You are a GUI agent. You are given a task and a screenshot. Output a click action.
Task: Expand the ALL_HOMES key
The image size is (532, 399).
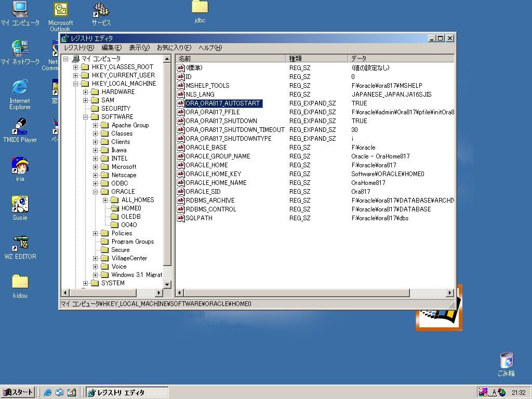105,200
